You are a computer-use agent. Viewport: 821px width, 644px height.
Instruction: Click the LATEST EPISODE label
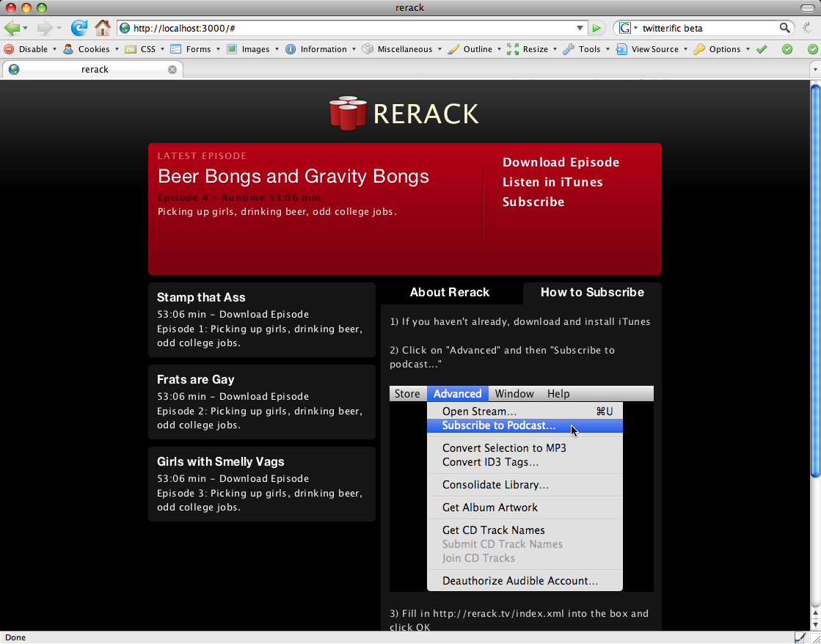point(202,156)
